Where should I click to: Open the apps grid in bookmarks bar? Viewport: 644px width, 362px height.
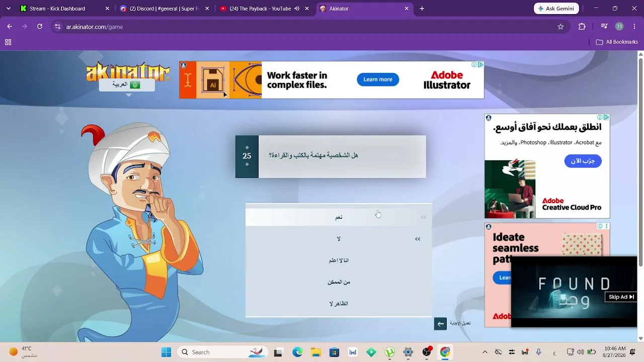click(x=8, y=42)
